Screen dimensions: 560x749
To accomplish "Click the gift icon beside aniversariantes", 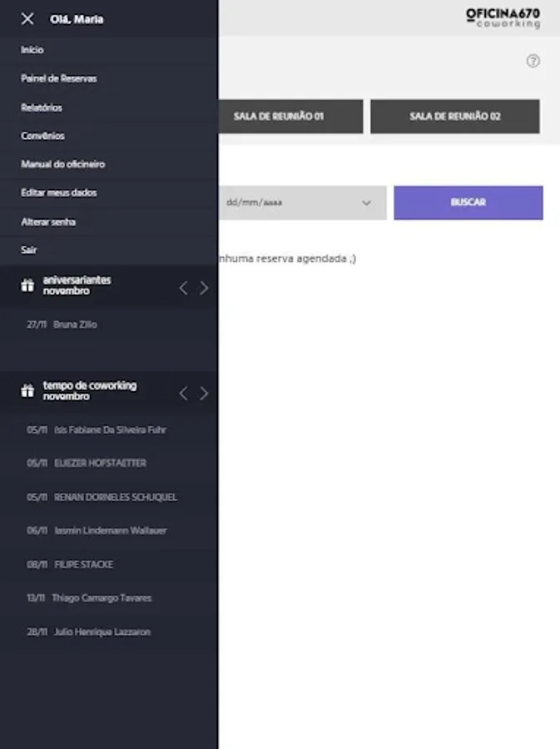I will coord(27,285).
